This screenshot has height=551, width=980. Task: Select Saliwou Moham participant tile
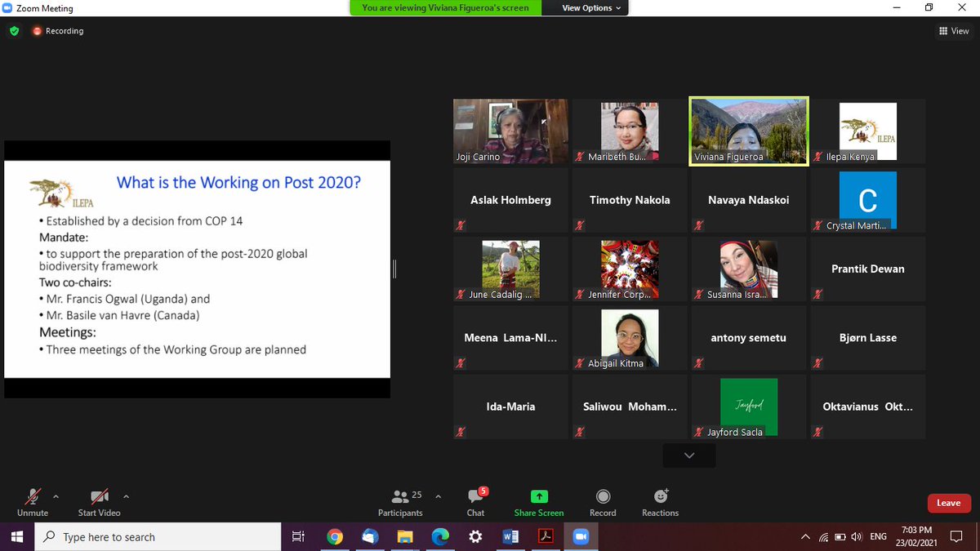[x=629, y=407]
